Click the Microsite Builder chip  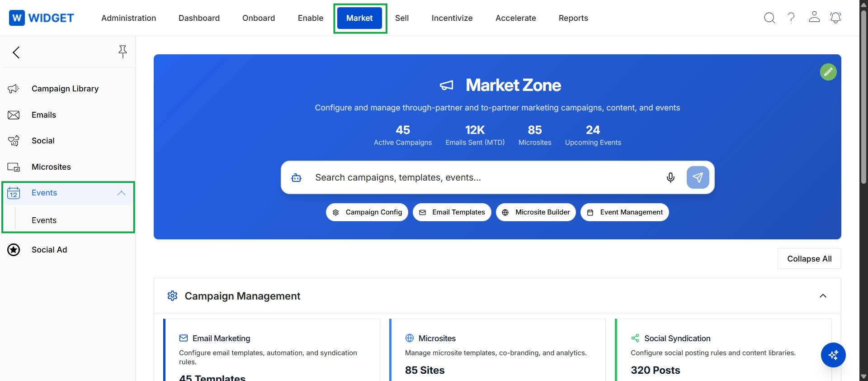click(536, 212)
